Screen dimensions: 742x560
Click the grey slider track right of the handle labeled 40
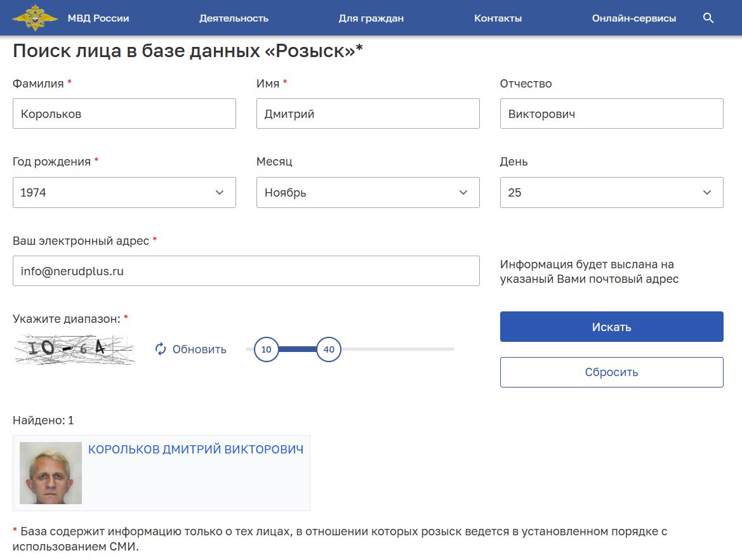point(397,349)
